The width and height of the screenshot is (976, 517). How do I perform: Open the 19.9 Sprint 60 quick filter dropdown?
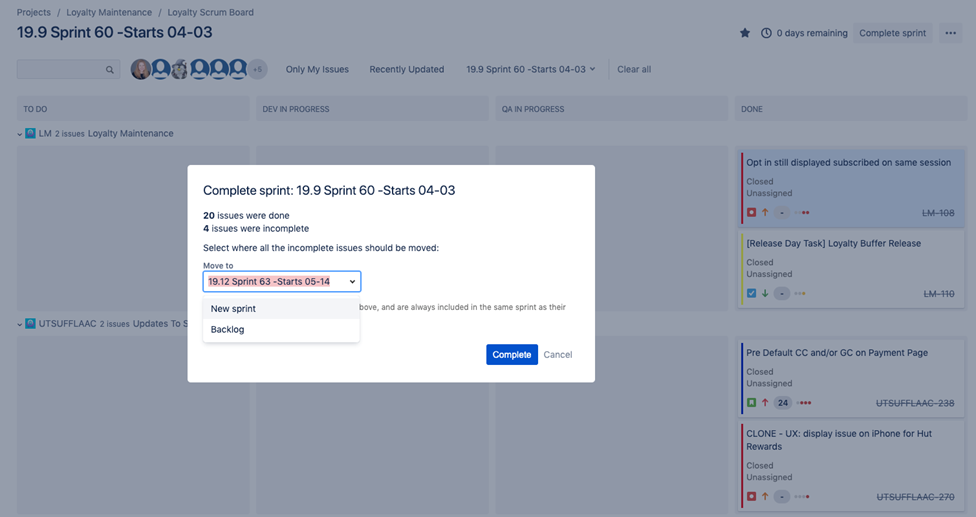coord(531,69)
